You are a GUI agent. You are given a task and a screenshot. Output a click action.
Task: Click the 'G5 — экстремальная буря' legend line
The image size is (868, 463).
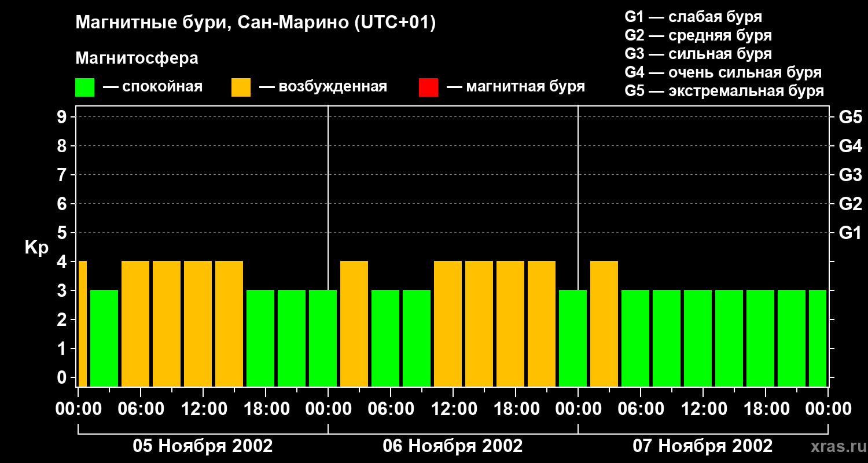coord(724,91)
